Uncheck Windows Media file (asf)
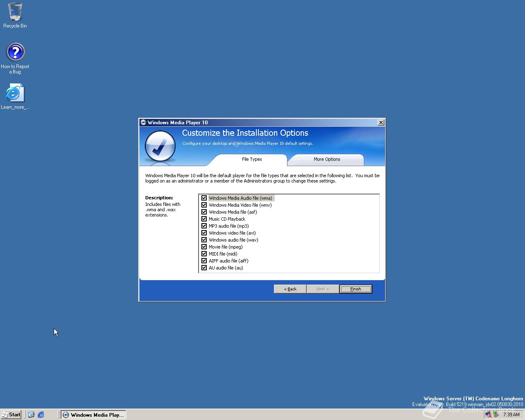This screenshot has height=420, width=525. 204,212
